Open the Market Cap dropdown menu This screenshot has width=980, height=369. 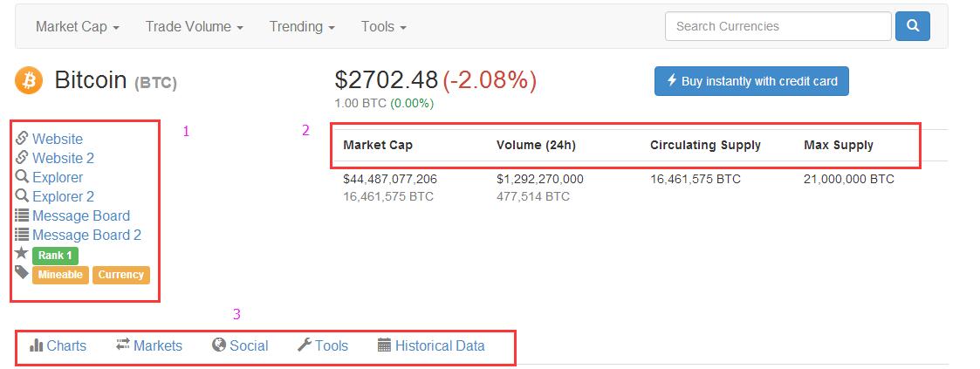[x=78, y=27]
